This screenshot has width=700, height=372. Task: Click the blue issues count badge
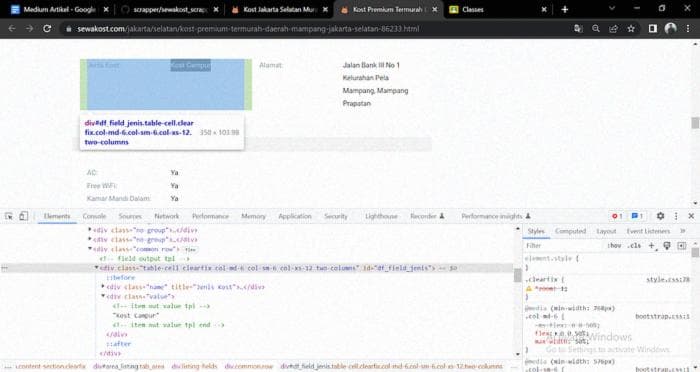pyautogui.click(x=637, y=216)
